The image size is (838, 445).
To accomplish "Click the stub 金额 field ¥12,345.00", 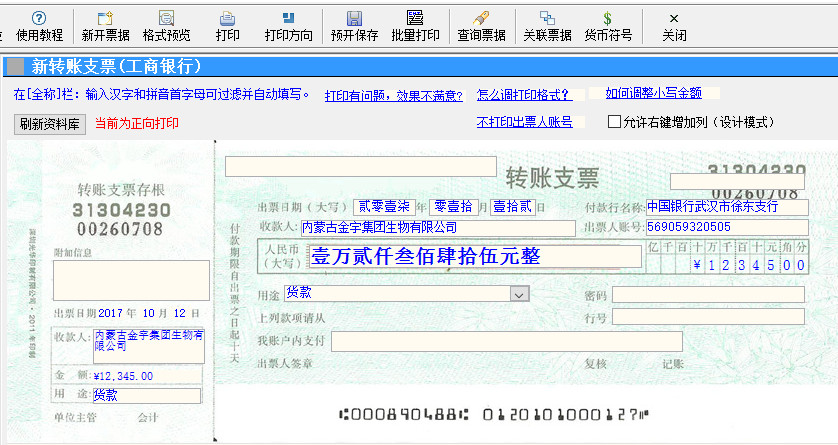I will pyautogui.click(x=148, y=376).
